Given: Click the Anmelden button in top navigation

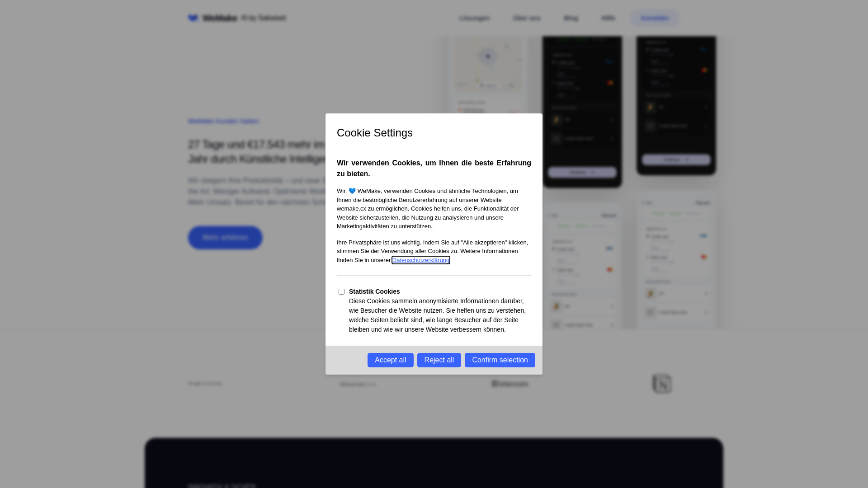Looking at the screenshot, I should 655,18.
